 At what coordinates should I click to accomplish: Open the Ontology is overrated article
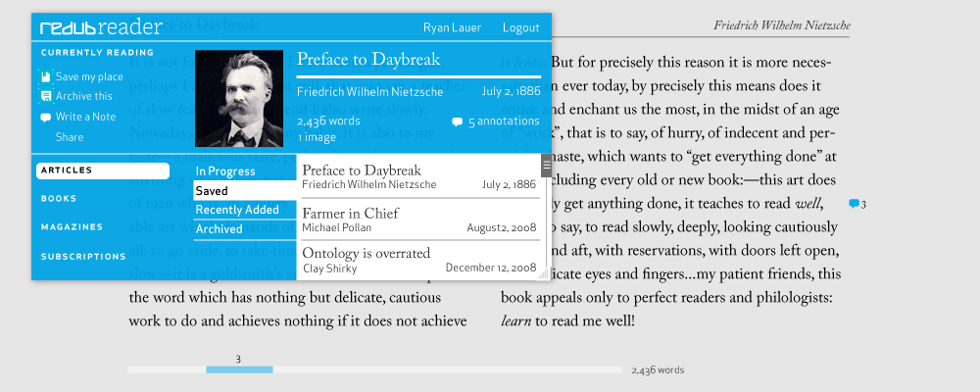418,260
